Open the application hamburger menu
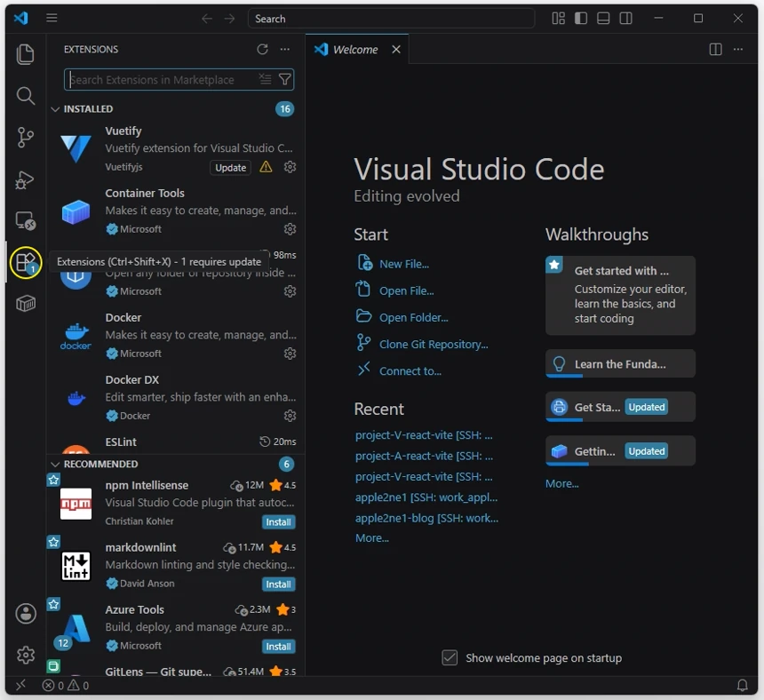This screenshot has width=764, height=700. (52, 19)
